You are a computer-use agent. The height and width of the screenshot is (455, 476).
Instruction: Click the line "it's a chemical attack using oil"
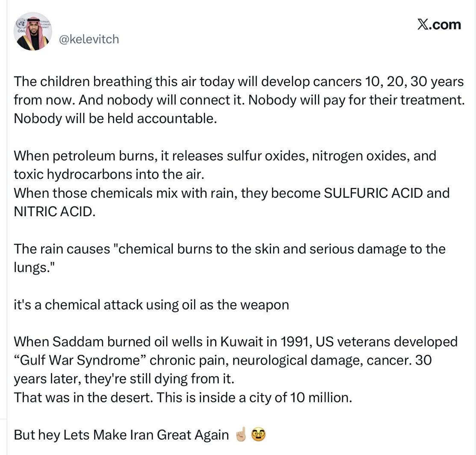[x=151, y=305]
